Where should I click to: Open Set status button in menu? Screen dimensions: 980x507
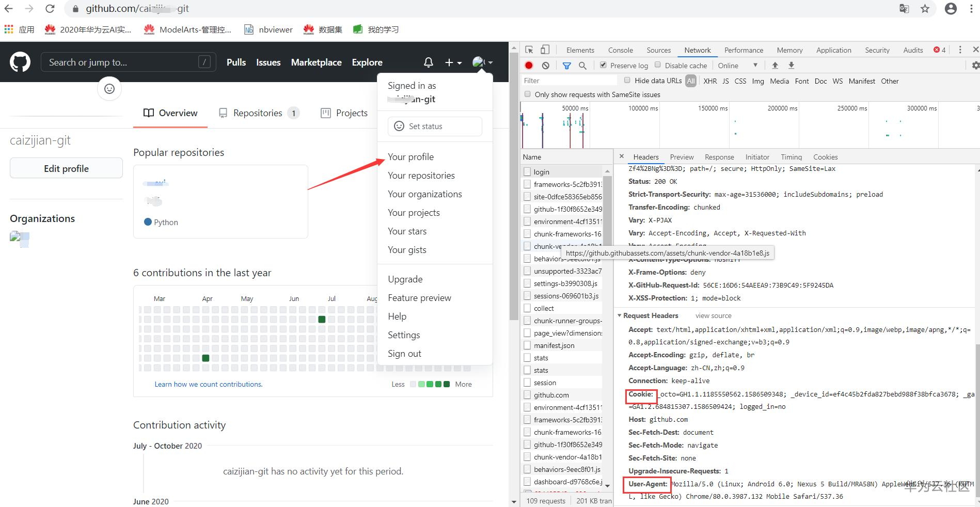(x=435, y=126)
